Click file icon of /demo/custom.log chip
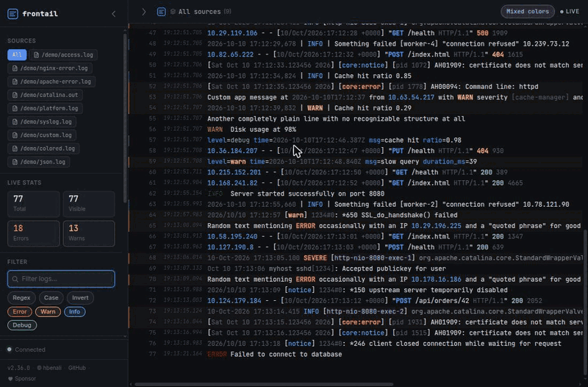 (x=15, y=135)
